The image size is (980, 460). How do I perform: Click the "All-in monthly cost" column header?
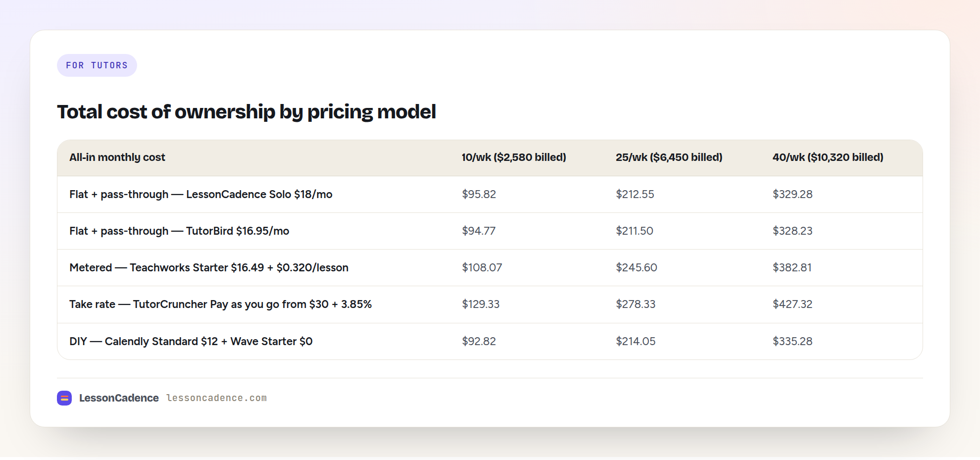point(117,157)
